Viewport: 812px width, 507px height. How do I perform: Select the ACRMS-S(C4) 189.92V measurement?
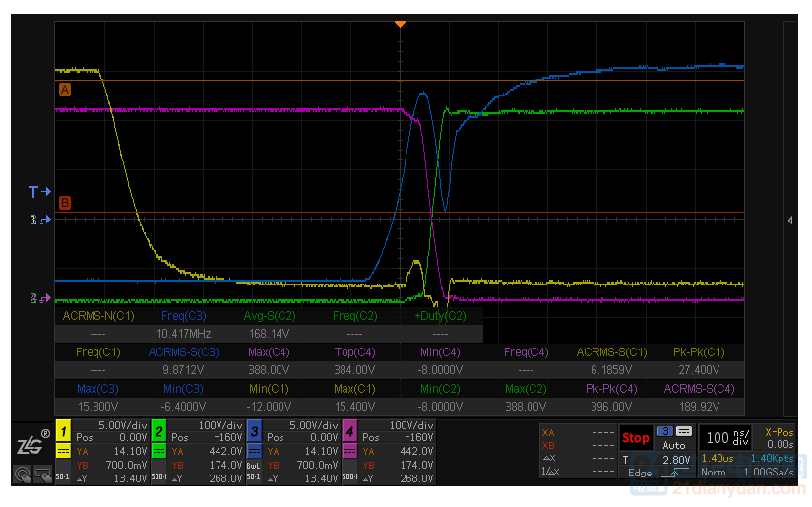point(699,397)
